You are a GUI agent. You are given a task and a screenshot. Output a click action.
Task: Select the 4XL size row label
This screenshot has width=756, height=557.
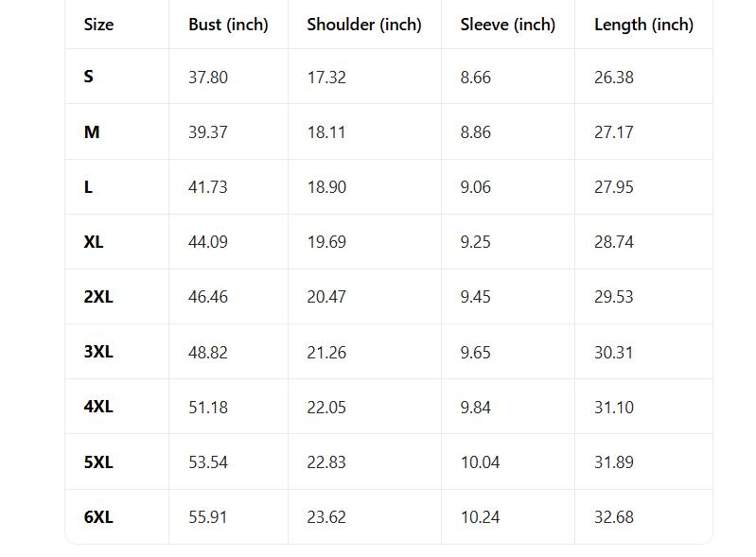pos(98,407)
